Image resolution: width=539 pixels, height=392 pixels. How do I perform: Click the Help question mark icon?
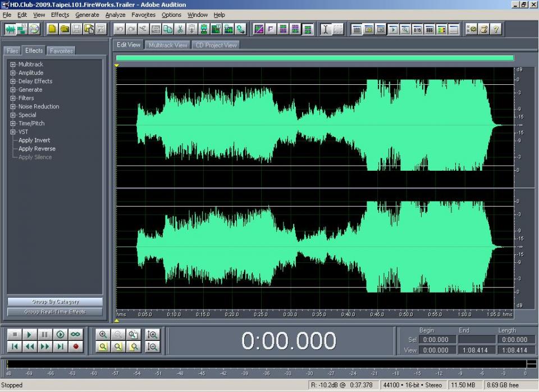[x=496, y=29]
